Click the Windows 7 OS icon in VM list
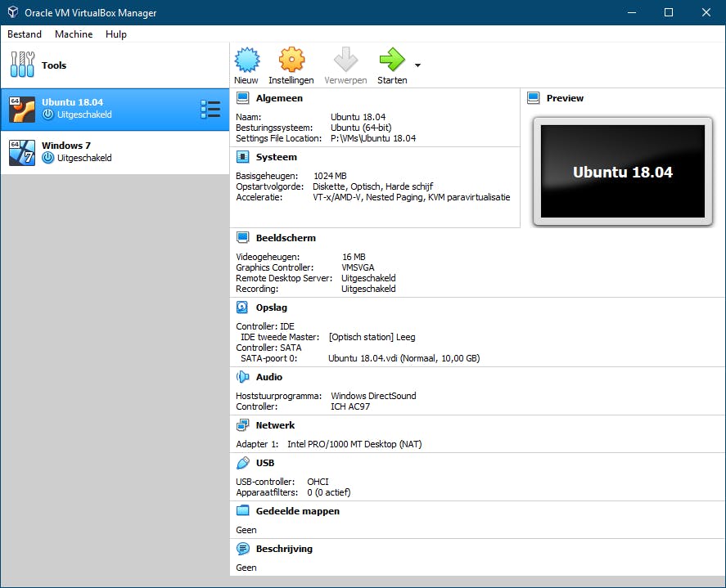The width and height of the screenshot is (726, 588). [22, 153]
